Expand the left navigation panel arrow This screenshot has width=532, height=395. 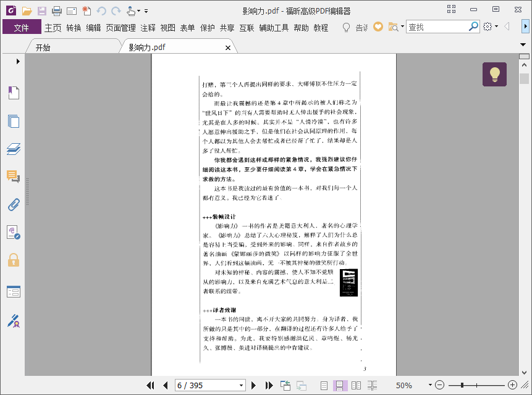[18, 61]
